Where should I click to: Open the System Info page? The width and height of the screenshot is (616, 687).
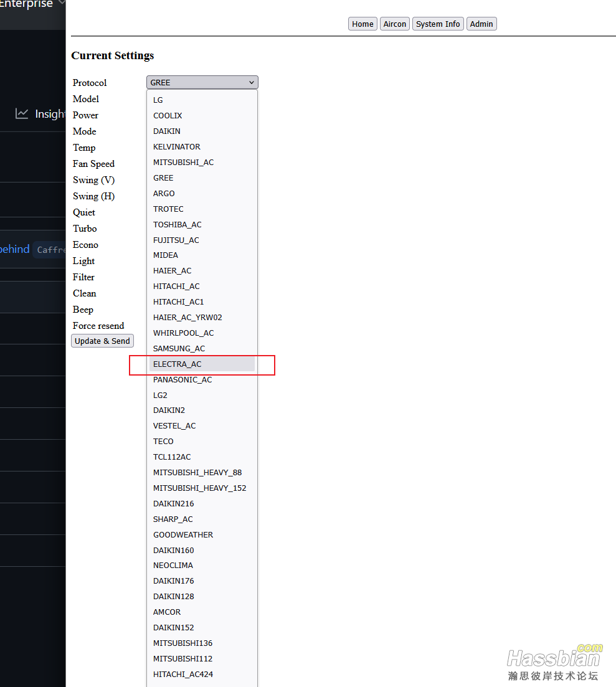coord(438,24)
